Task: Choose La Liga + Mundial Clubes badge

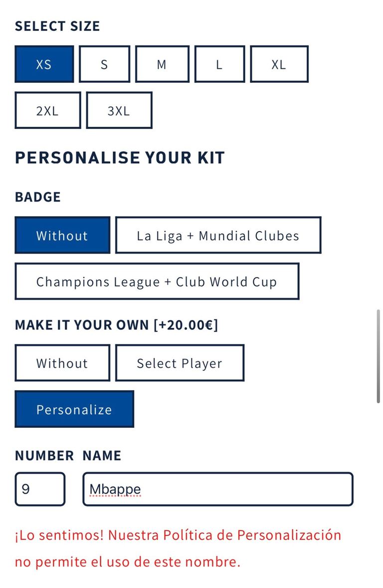Action: coord(218,235)
